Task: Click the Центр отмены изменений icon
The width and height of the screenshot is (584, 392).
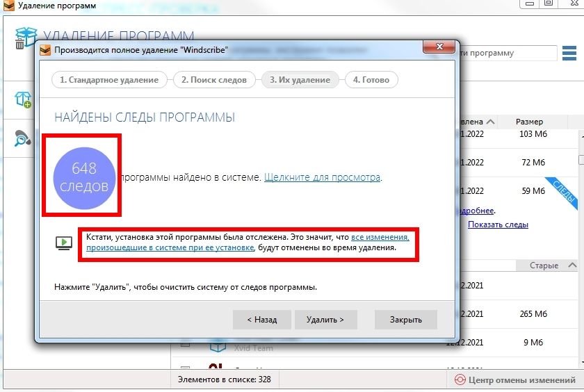Action: click(460, 379)
